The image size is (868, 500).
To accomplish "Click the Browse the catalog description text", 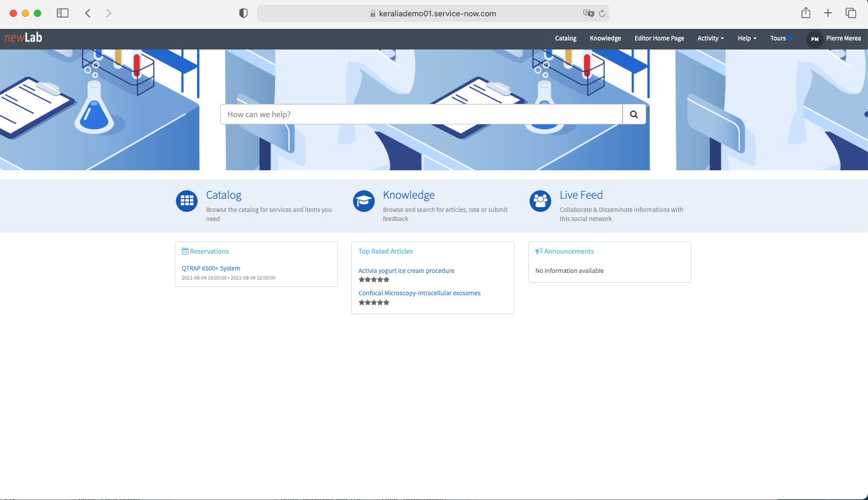I will 269,214.
